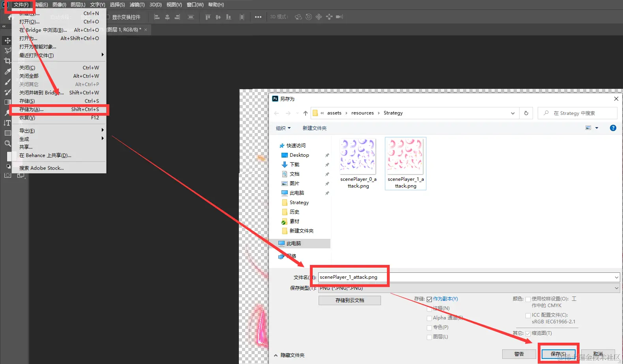Click 新建文件夹 in dialog toolbar
The height and width of the screenshot is (364, 623).
pos(315,128)
